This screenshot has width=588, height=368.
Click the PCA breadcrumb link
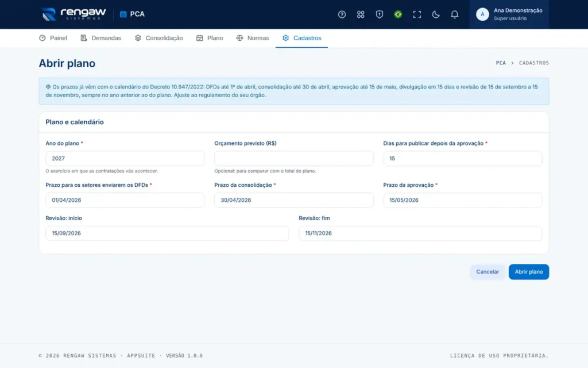[x=501, y=63]
